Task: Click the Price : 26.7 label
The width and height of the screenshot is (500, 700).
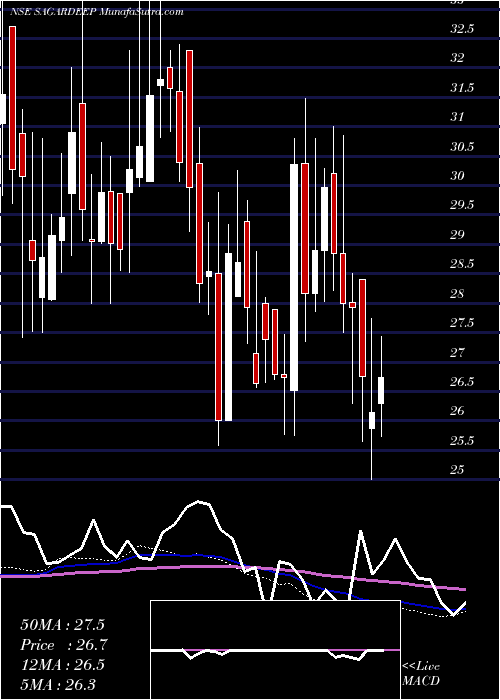Action: pos(64,645)
